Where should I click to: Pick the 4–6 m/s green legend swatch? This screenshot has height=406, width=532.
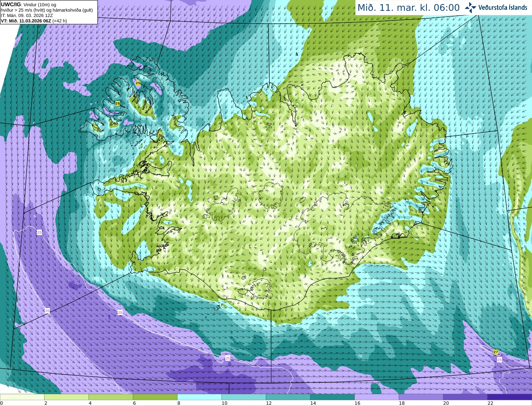[111, 397]
